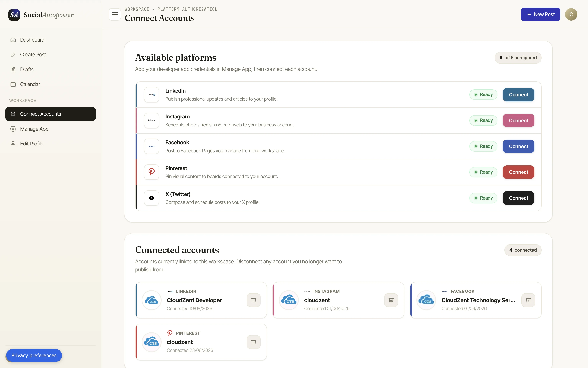The image size is (588, 368).
Task: Click the Instagram Ready status badge
Action: (x=483, y=121)
